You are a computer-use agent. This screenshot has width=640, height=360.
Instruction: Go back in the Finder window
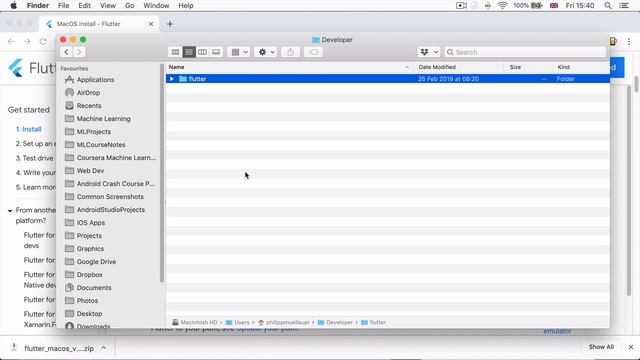tap(66, 52)
